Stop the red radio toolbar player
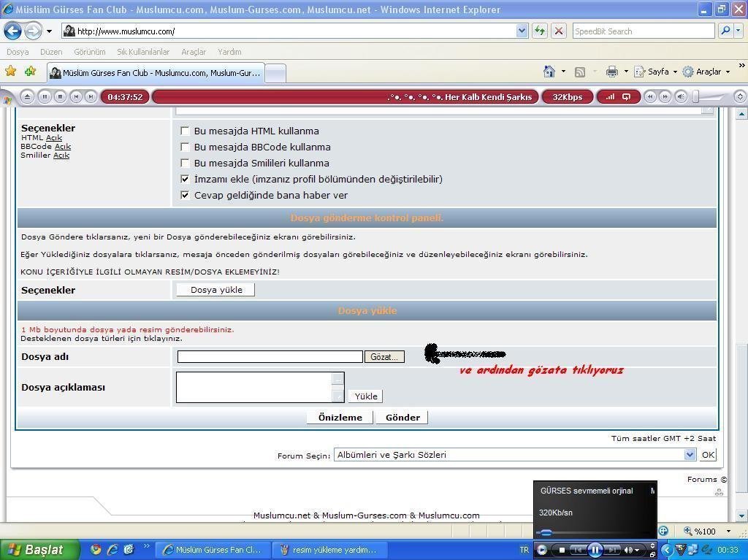 tap(60, 97)
